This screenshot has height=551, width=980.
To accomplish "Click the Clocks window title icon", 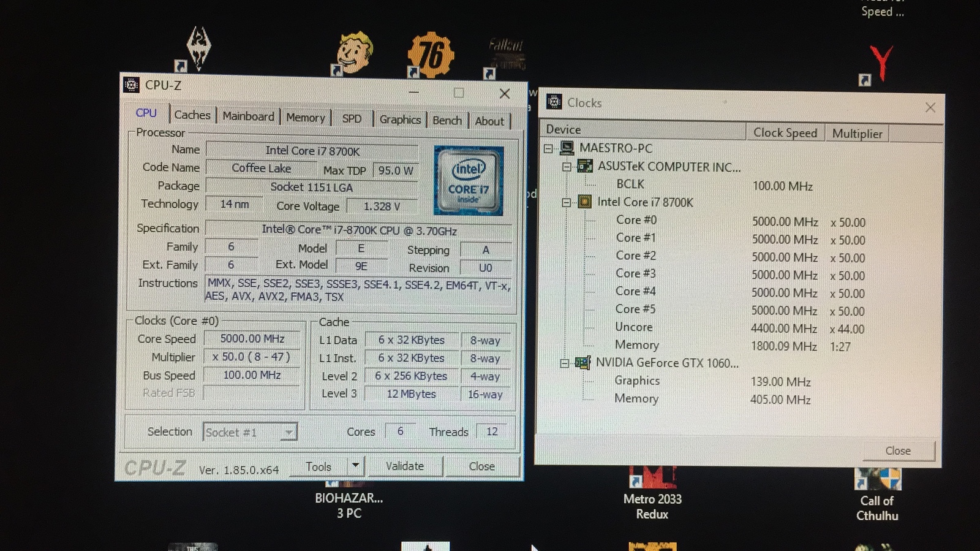I will (554, 102).
